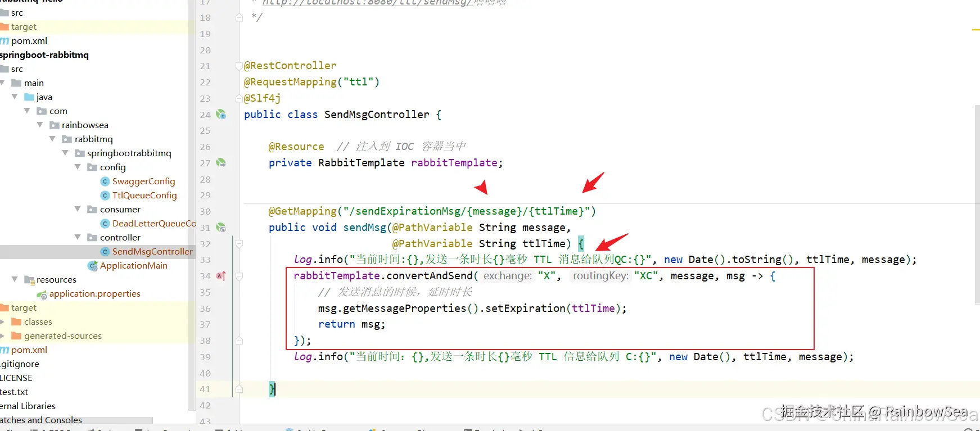The width and height of the screenshot is (980, 431).
Task: Select the springboot-rabbitmq module node
Action: 44,55
